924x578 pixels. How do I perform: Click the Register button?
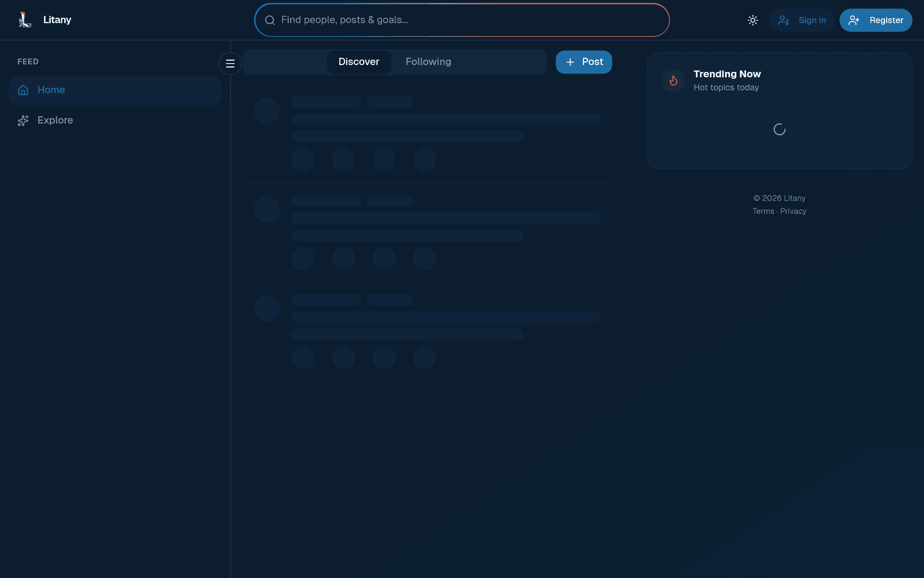[876, 20]
